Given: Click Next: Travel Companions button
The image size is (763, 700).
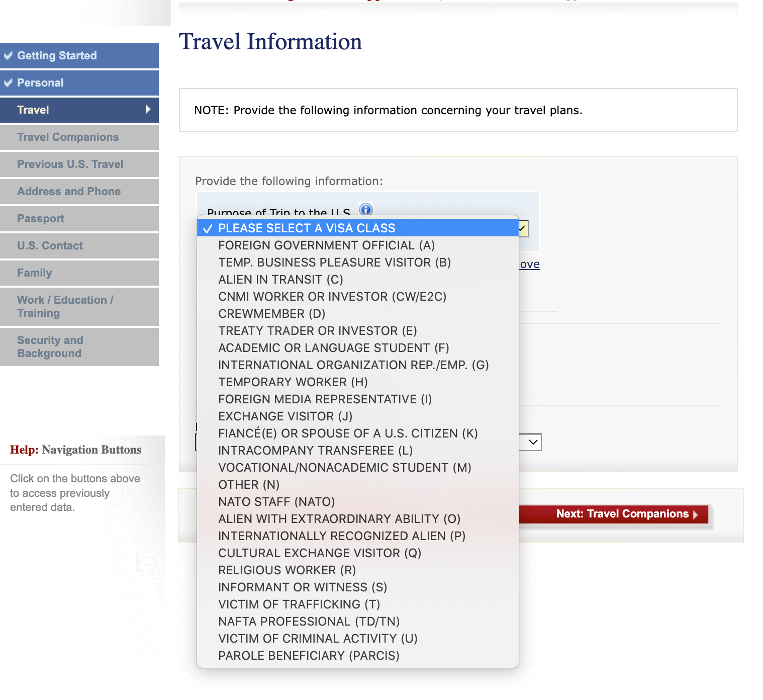Looking at the screenshot, I should point(622,514).
